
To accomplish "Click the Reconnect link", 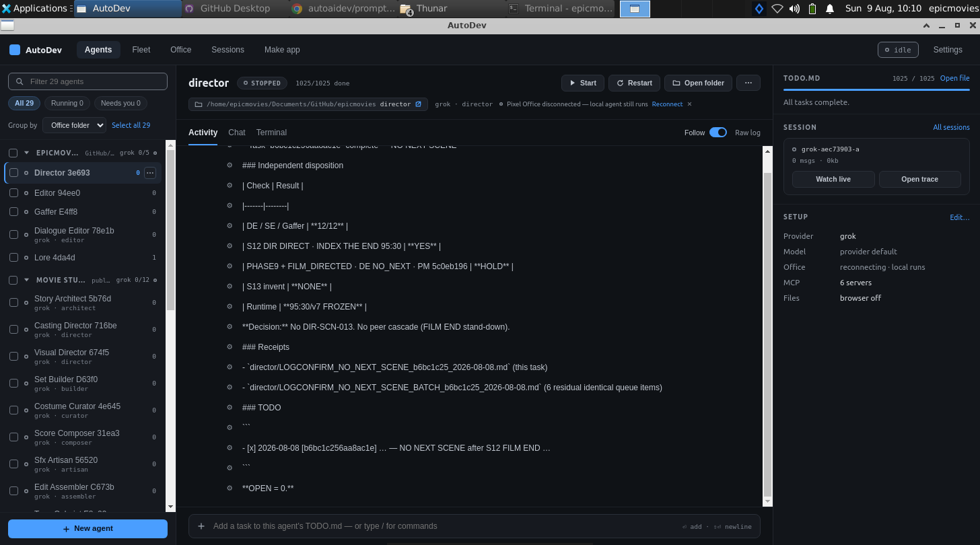I will pyautogui.click(x=667, y=104).
